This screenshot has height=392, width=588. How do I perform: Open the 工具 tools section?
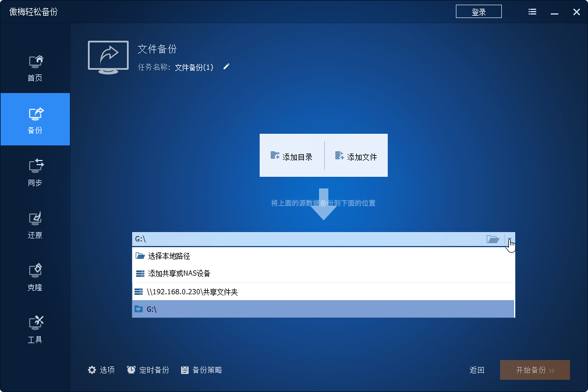pos(35,329)
